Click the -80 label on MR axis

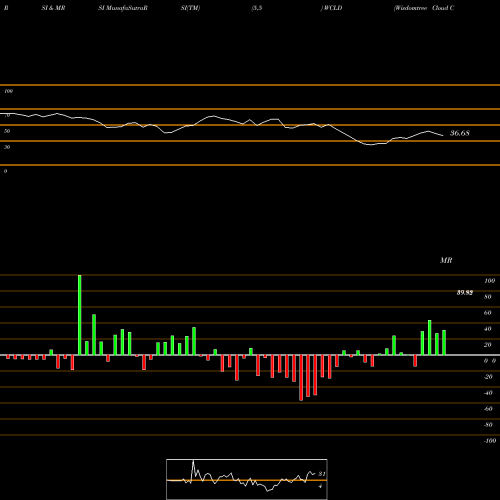click(488, 425)
